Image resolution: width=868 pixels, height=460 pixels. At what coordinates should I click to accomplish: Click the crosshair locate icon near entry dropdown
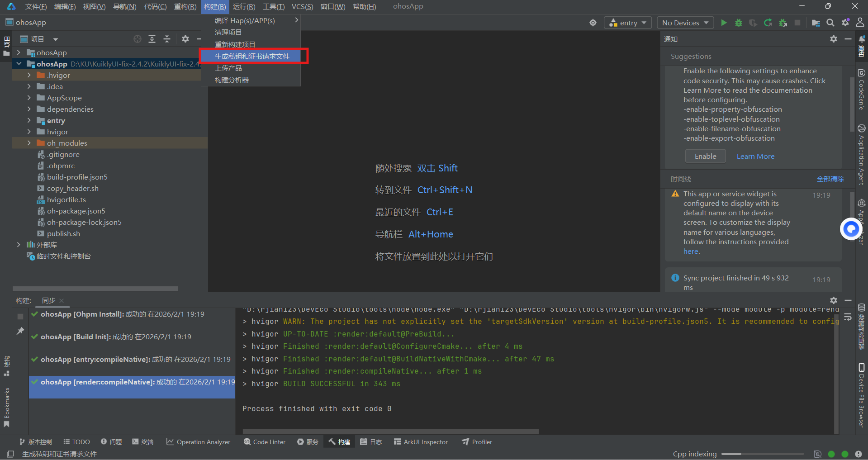tap(593, 23)
